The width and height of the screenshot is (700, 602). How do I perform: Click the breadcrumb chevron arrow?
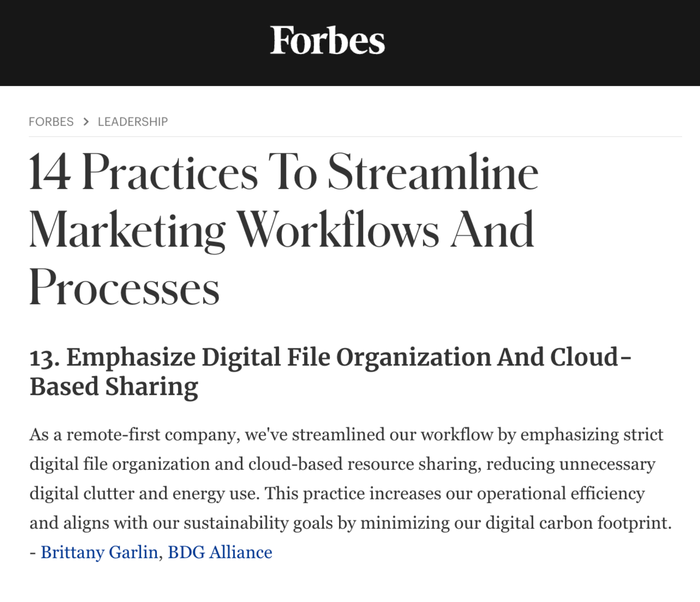pyautogui.click(x=86, y=121)
